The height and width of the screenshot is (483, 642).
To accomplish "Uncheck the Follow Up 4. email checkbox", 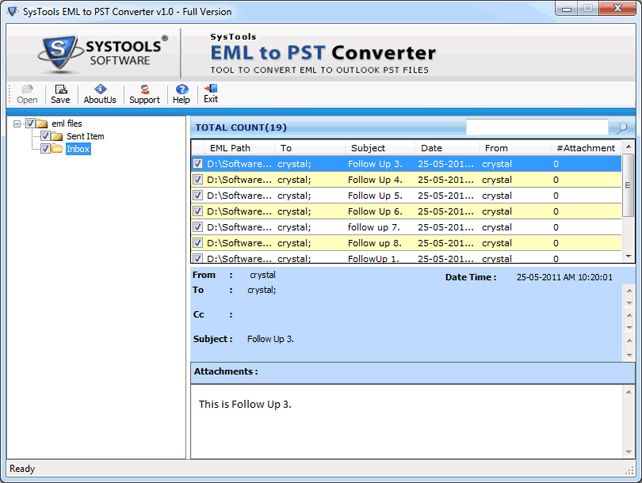I will (198, 180).
